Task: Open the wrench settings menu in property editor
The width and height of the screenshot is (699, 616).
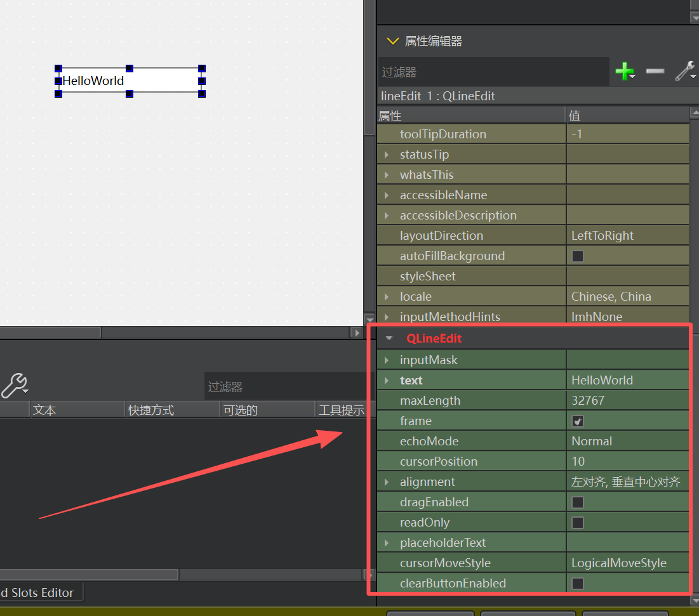Action: coord(685,71)
